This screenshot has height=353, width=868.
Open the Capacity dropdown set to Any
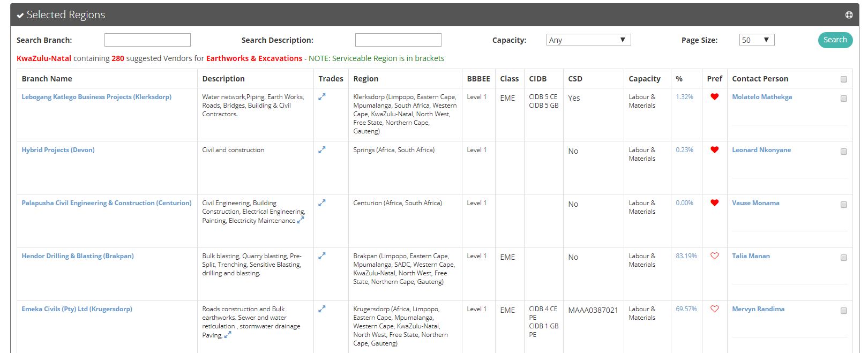pos(588,40)
